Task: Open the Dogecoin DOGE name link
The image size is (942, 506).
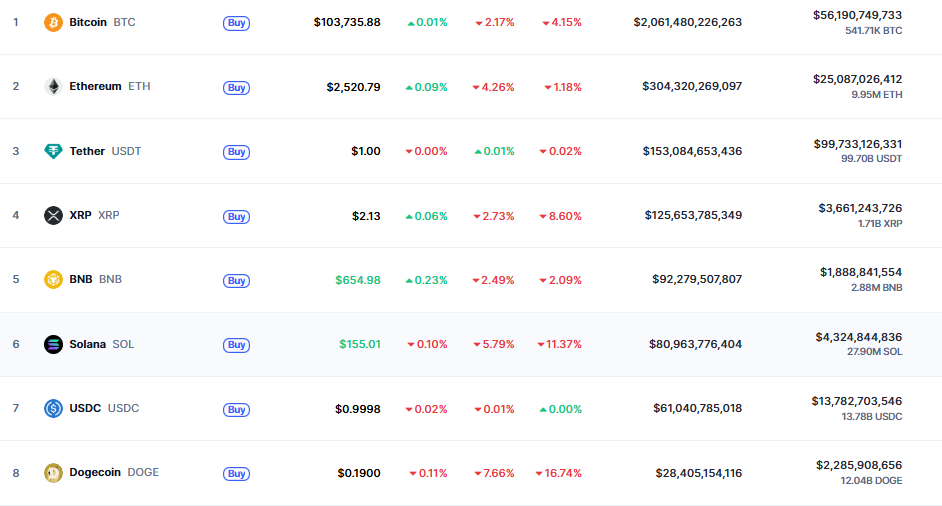Action: pos(114,473)
